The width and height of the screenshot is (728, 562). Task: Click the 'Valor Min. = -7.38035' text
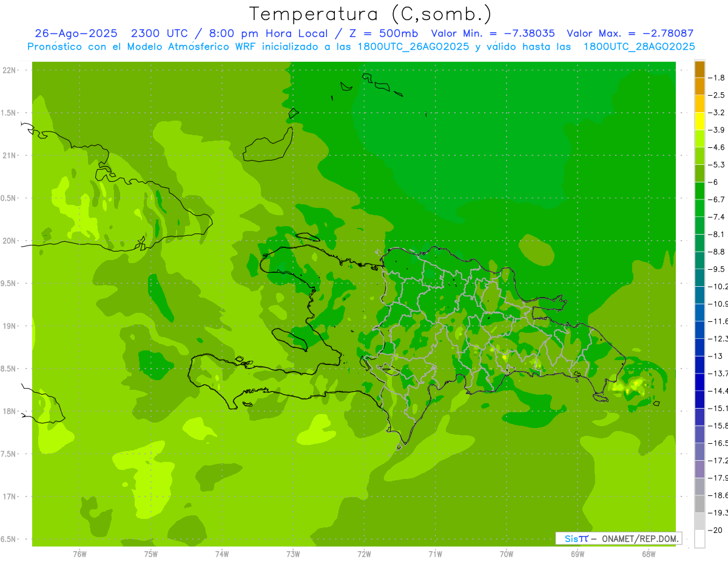pyautogui.click(x=493, y=33)
